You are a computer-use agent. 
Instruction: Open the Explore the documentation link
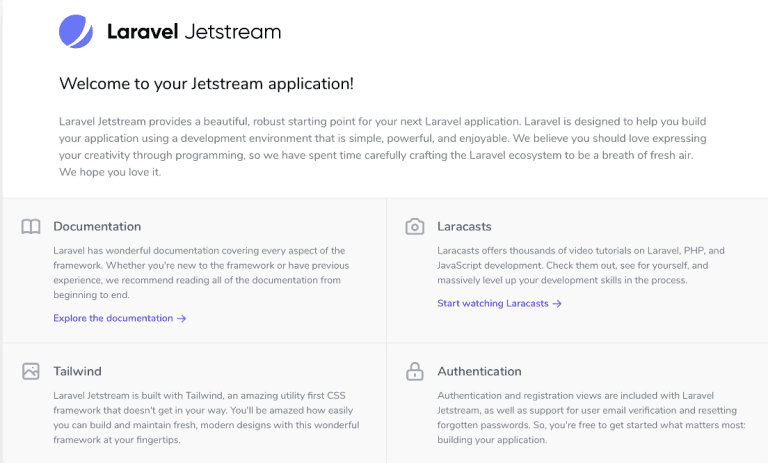113,319
